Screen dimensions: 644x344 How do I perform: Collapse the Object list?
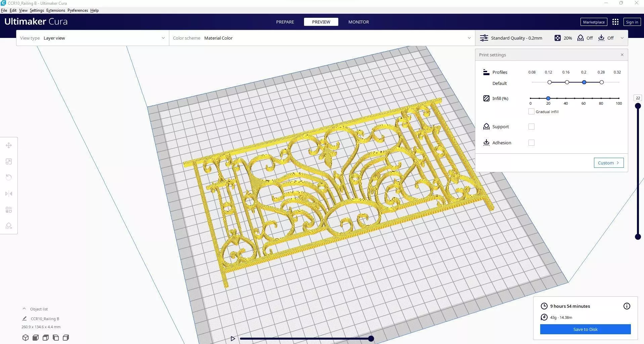[x=24, y=309]
